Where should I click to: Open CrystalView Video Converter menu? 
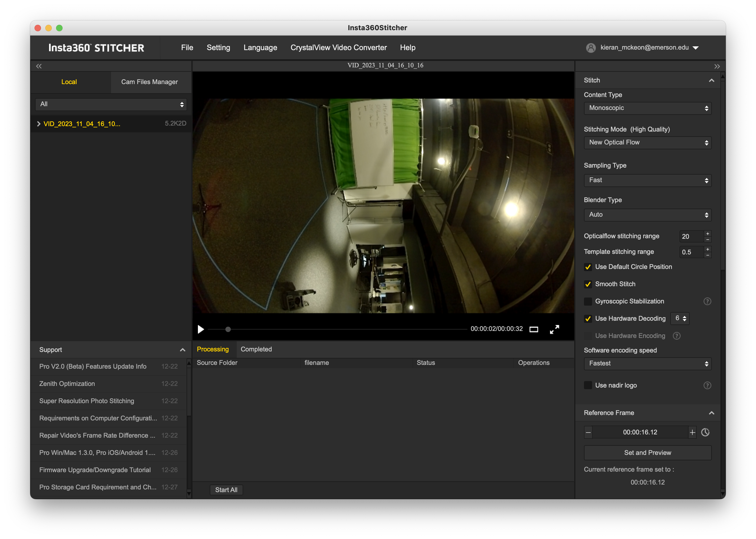point(338,48)
